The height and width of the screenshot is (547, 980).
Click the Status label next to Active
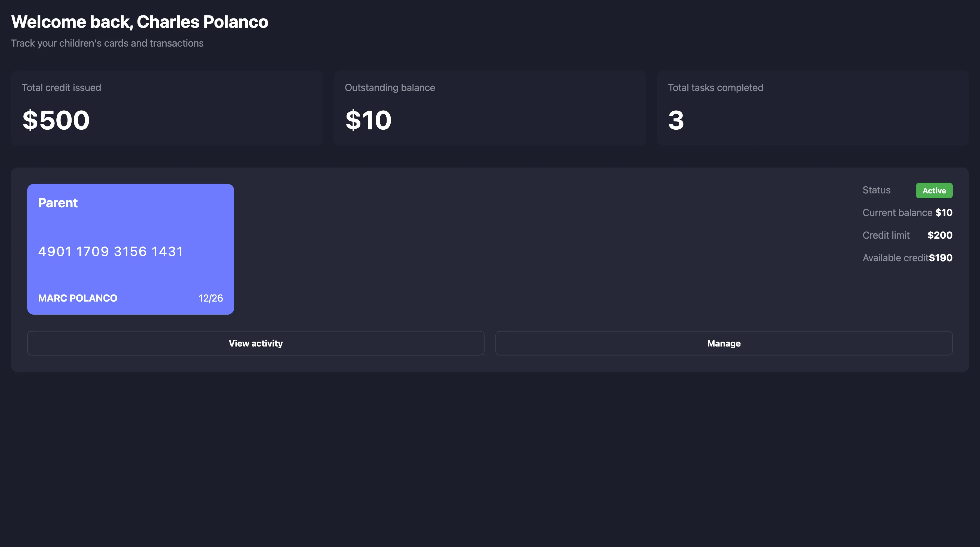[x=876, y=190]
